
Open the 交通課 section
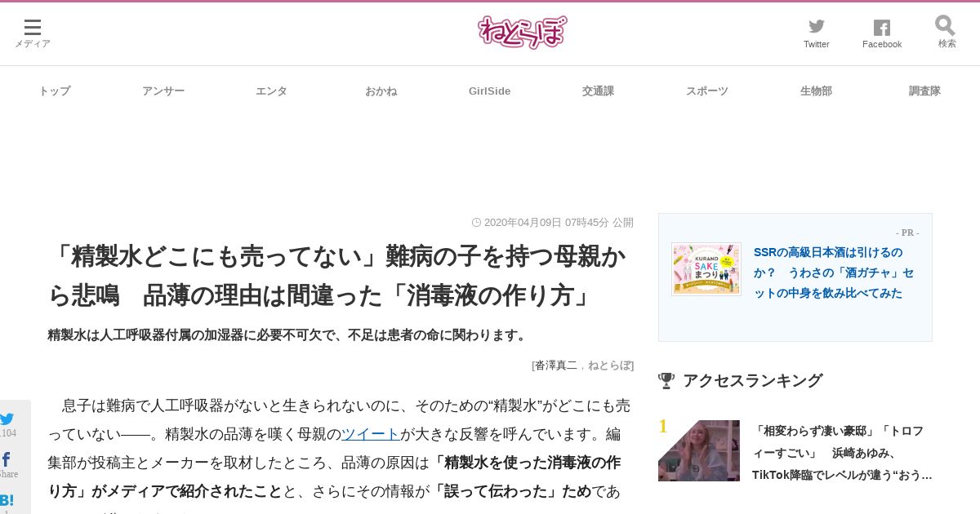598,91
